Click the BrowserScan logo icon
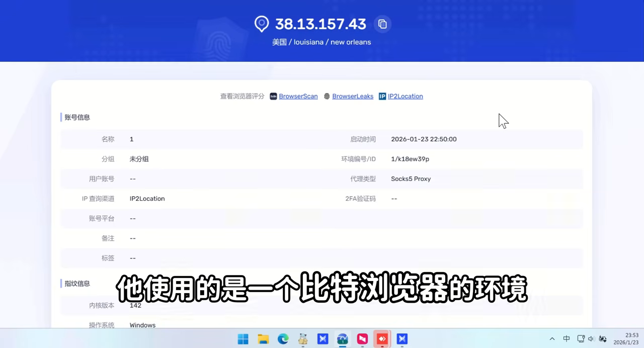 (x=274, y=96)
